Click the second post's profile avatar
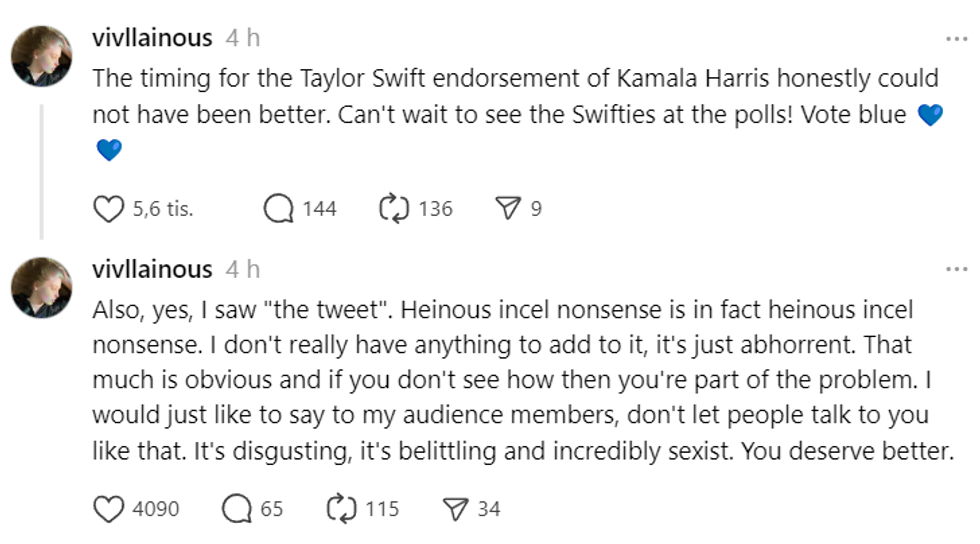The height and width of the screenshot is (544, 980). click(42, 287)
